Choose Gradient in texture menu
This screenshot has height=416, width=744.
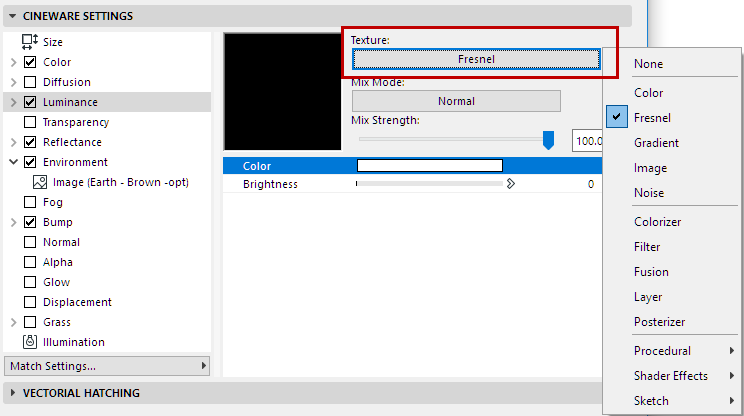pos(656,143)
